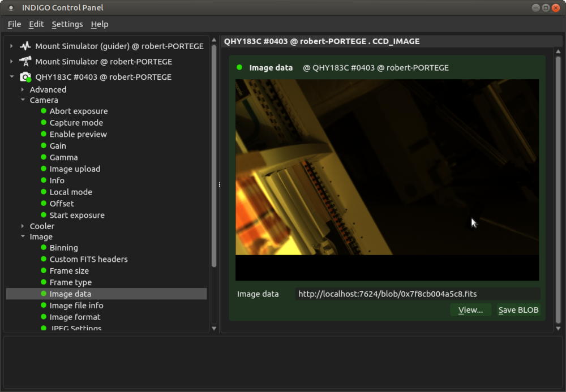The width and height of the screenshot is (566, 392).
Task: Click the QHY183C camera device icon
Action: click(x=25, y=77)
